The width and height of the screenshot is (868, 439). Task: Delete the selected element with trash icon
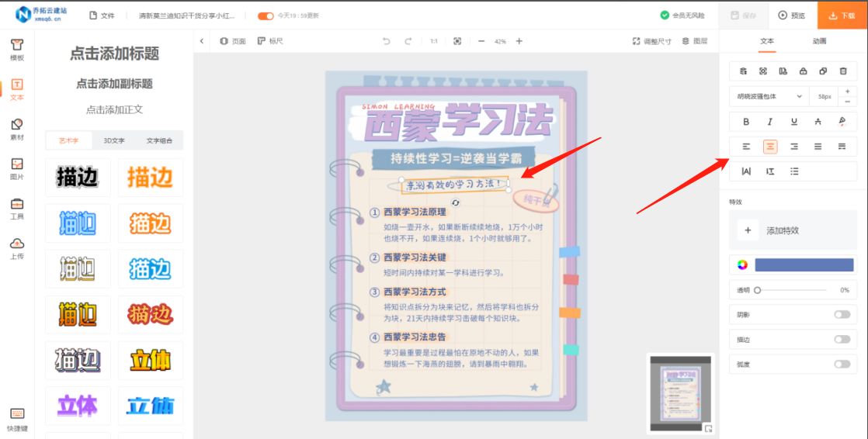pos(843,71)
